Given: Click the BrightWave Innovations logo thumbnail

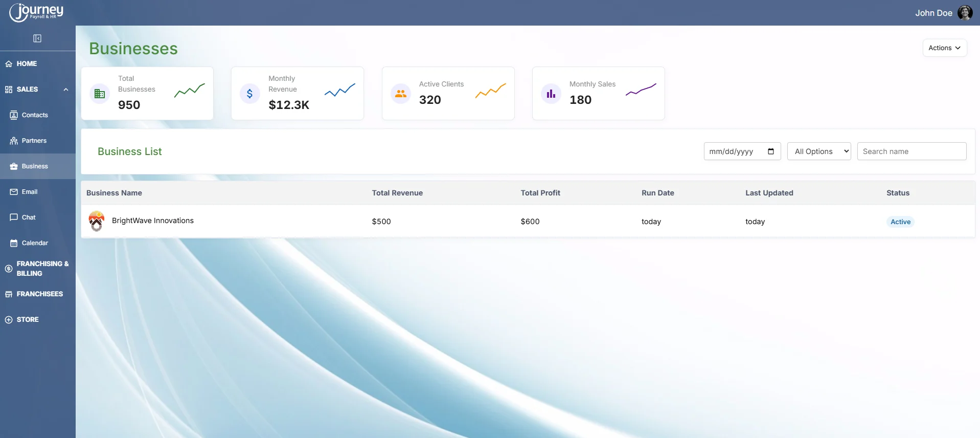Looking at the screenshot, I should pyautogui.click(x=97, y=221).
